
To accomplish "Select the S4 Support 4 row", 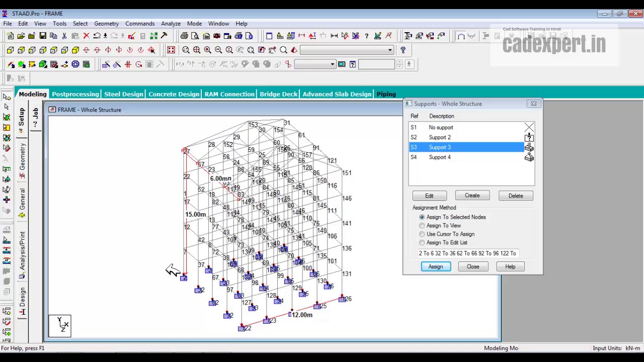I will click(x=471, y=157).
